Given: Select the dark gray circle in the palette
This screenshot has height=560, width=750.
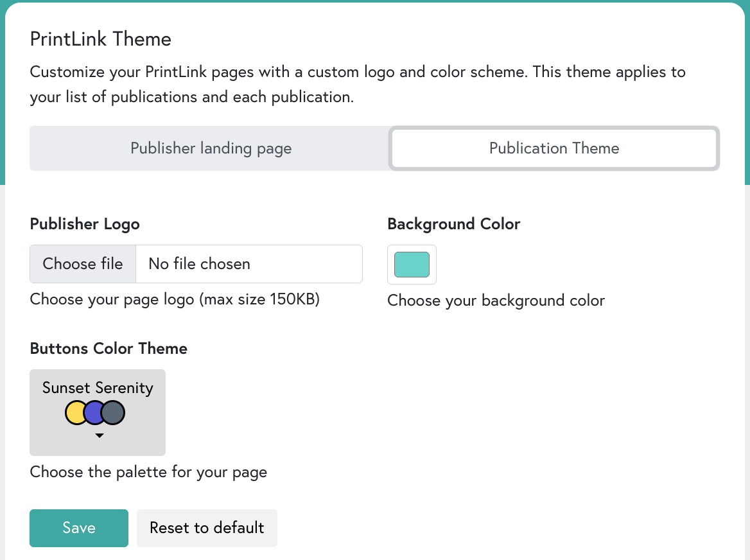Looking at the screenshot, I should [113, 412].
